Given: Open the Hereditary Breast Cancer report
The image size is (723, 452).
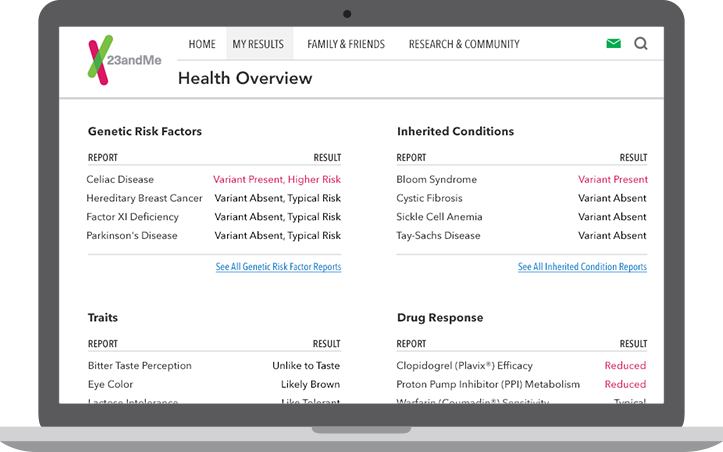Looking at the screenshot, I should (144, 198).
